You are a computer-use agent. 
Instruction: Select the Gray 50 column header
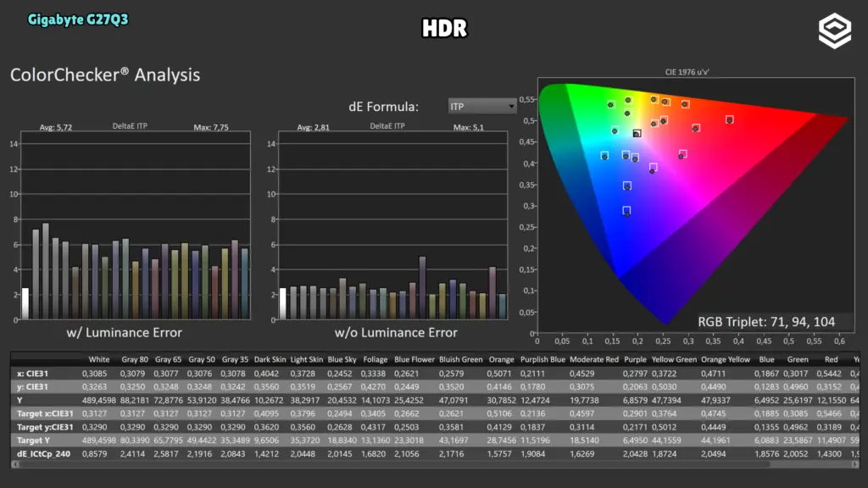pyautogui.click(x=202, y=359)
